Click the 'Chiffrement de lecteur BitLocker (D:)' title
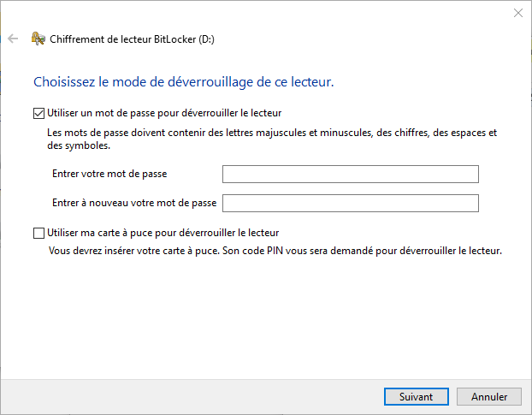 [x=132, y=39]
